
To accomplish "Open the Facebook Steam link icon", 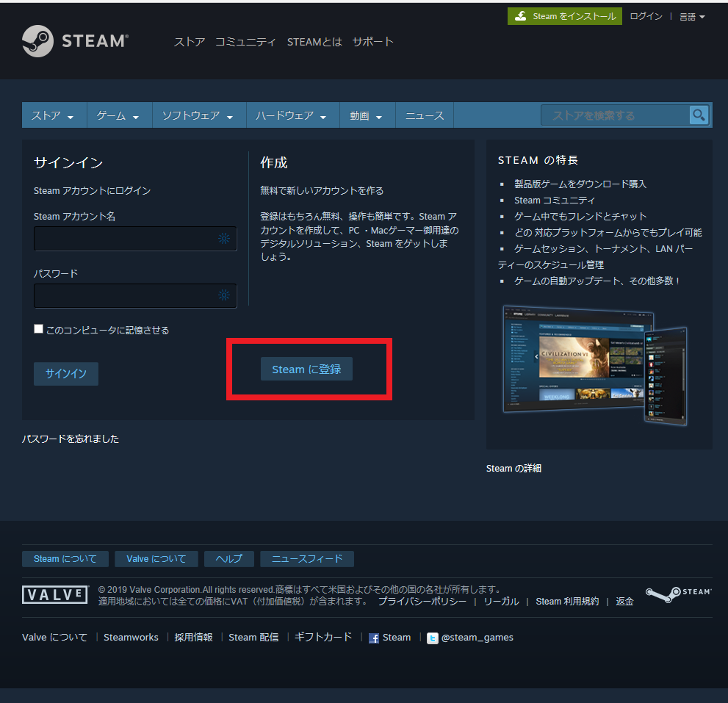I will pyautogui.click(x=374, y=638).
